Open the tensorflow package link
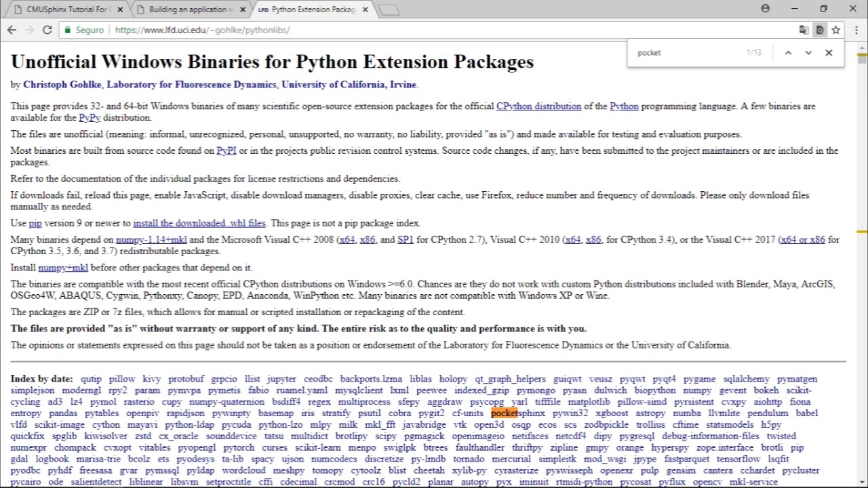The image size is (868, 488). (x=738, y=459)
